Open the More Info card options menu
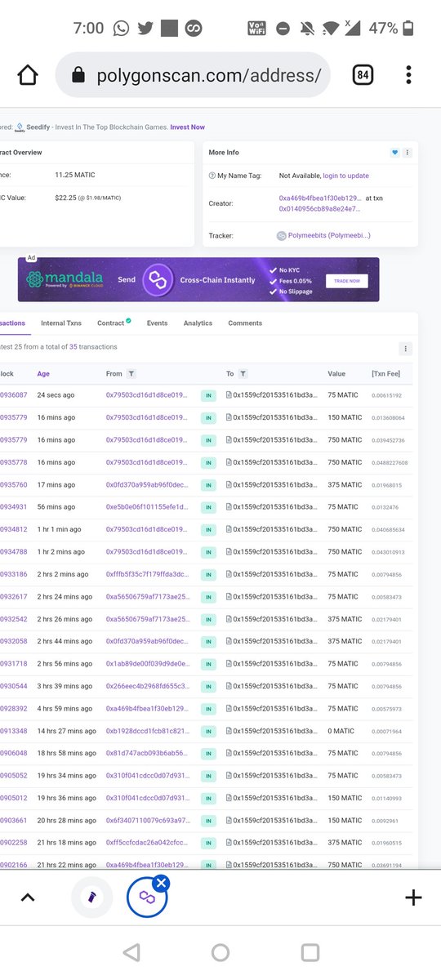 point(407,153)
